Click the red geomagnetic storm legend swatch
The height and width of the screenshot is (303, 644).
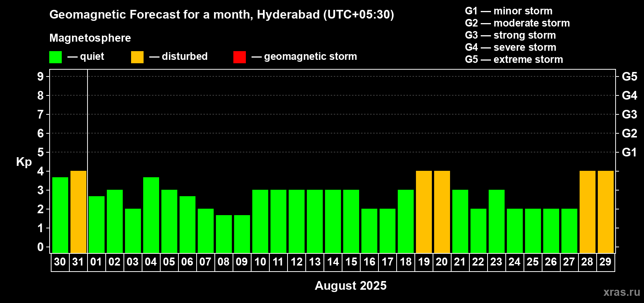click(239, 57)
